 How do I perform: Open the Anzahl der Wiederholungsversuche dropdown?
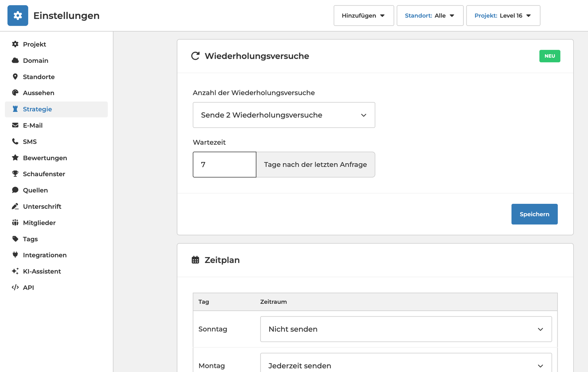click(284, 115)
